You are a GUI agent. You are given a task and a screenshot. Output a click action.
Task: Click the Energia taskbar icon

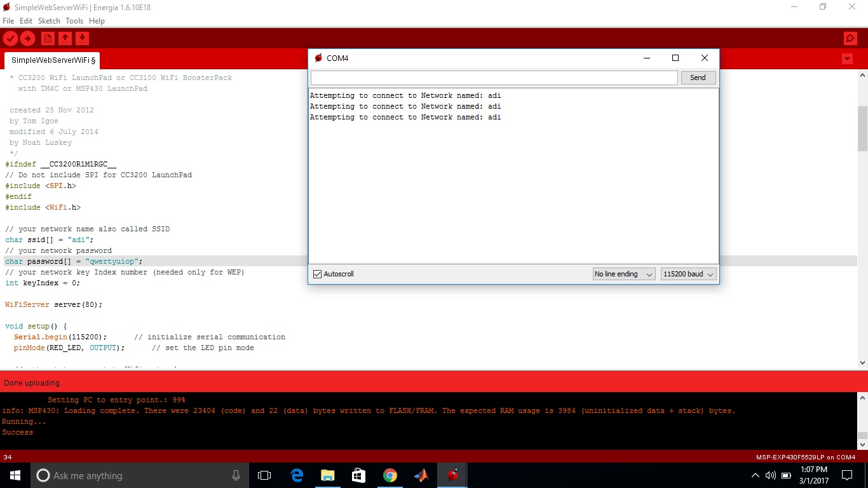(452, 475)
